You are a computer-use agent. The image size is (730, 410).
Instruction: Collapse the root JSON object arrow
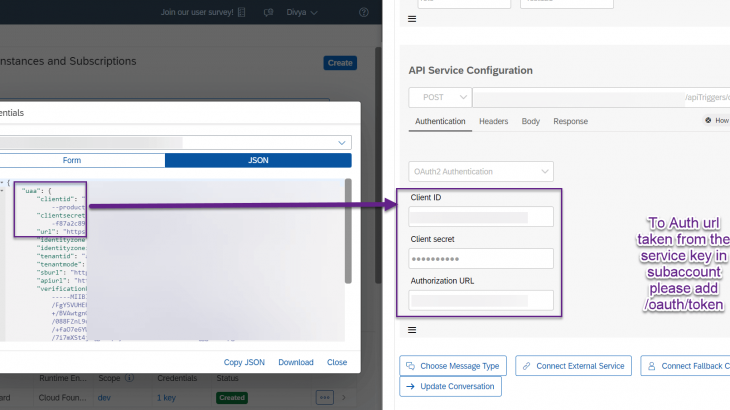point(2,183)
